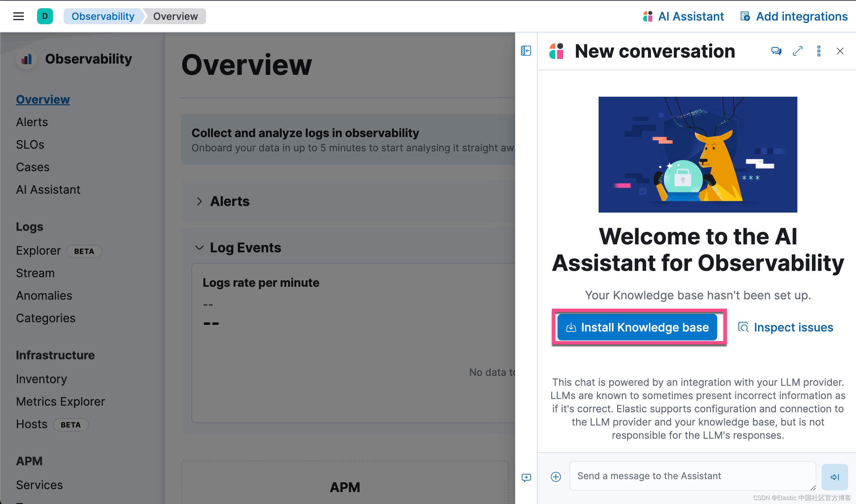Open Stream under Logs
The width and height of the screenshot is (856, 504).
point(35,273)
